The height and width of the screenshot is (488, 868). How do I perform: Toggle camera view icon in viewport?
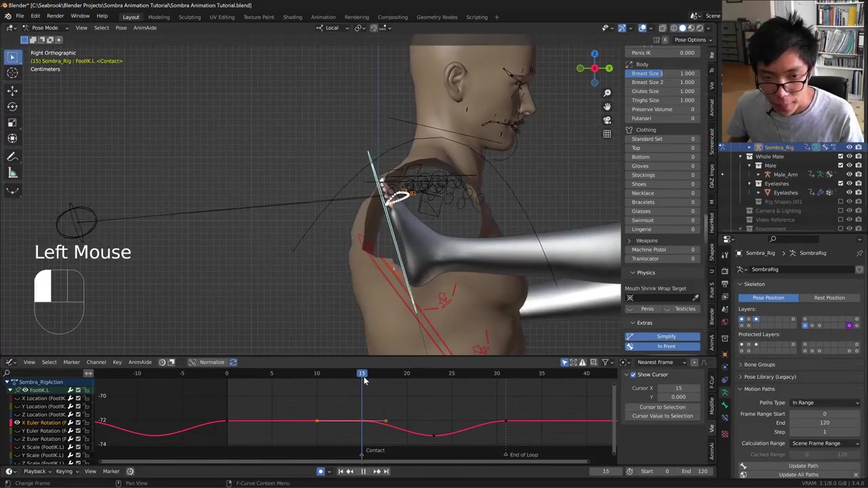pos(607,120)
